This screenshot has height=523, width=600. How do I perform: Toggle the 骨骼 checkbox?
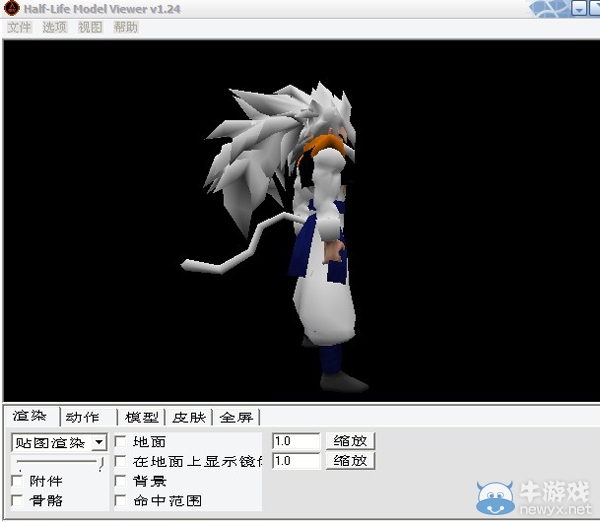pos(17,500)
